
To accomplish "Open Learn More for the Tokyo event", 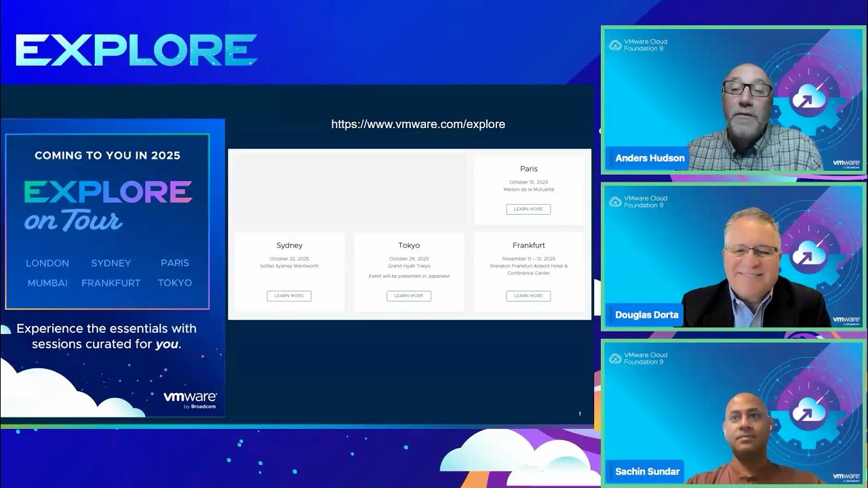I will tap(409, 296).
